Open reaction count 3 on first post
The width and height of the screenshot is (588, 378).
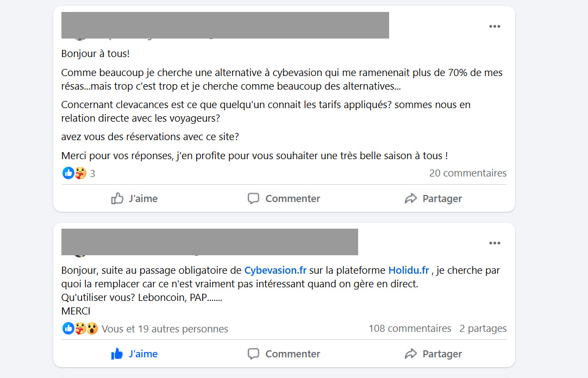point(92,174)
